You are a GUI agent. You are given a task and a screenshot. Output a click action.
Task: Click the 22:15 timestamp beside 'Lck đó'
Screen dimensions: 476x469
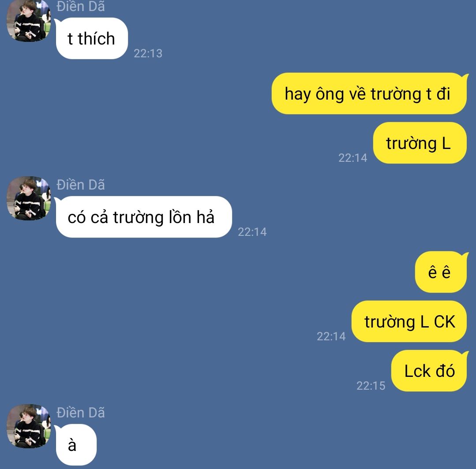click(371, 386)
